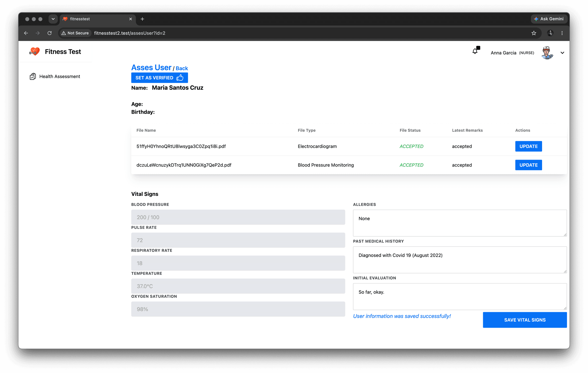Click Allergies textarea resize handle
This screenshot has height=373, width=588.
[565, 234]
